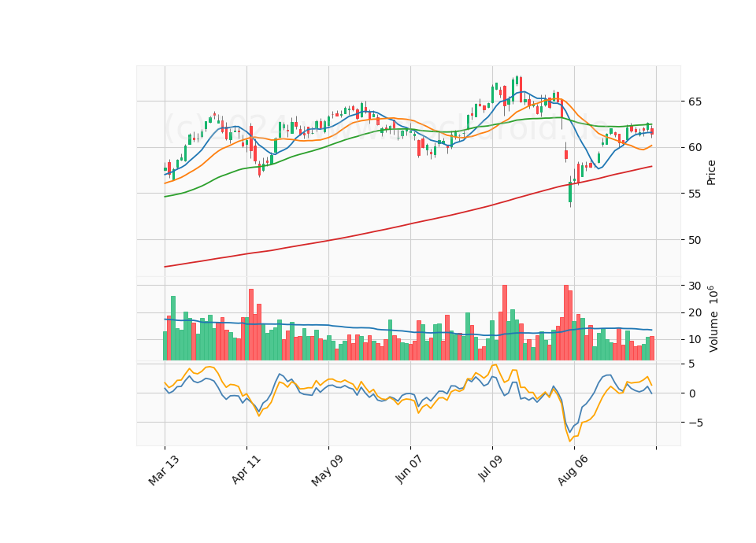
Task: Click the Jun 07 axis label
Action: click(x=409, y=469)
